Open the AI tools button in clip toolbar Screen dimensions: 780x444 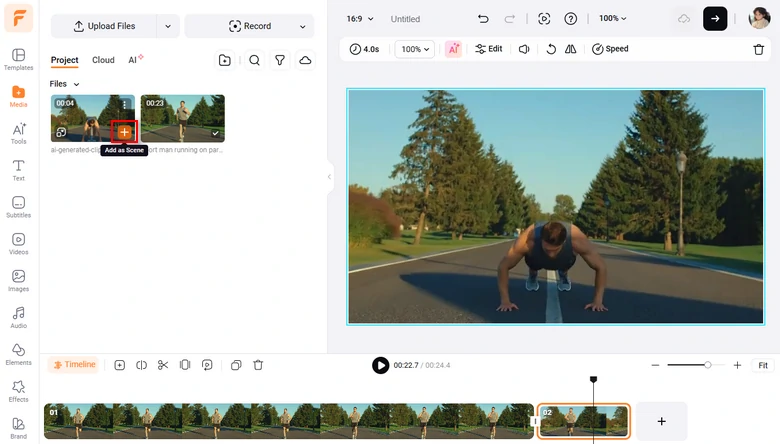point(453,49)
